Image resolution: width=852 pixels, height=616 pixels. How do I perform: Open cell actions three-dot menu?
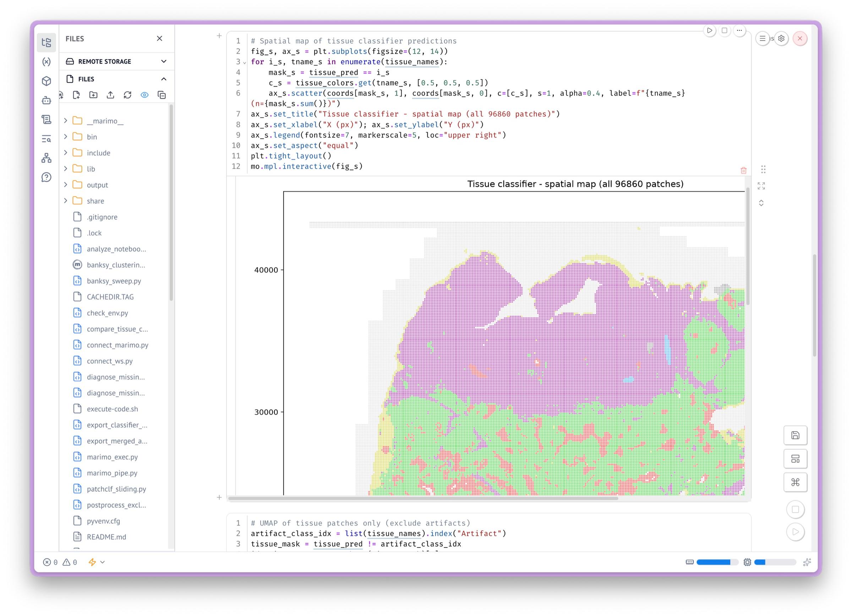point(739,31)
